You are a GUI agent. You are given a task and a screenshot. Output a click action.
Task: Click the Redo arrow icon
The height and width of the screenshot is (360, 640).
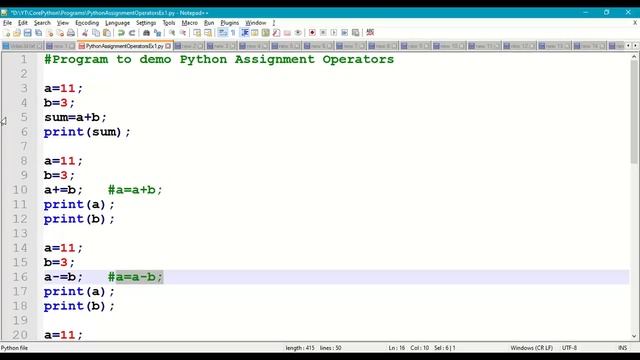(132, 33)
